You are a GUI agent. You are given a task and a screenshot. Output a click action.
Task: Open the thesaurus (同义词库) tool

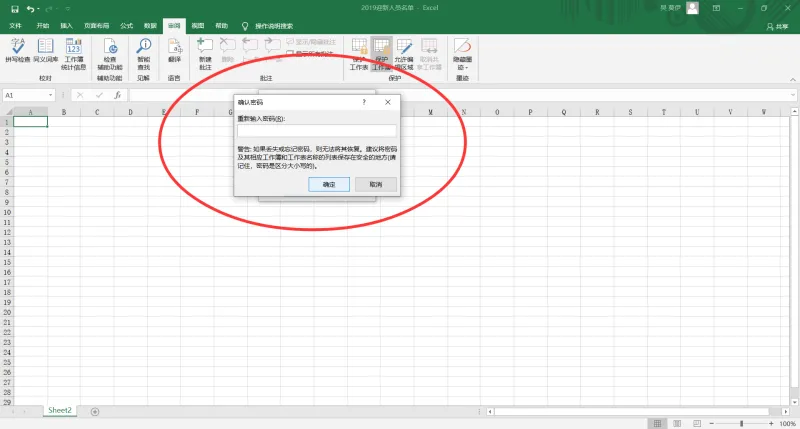click(x=45, y=51)
